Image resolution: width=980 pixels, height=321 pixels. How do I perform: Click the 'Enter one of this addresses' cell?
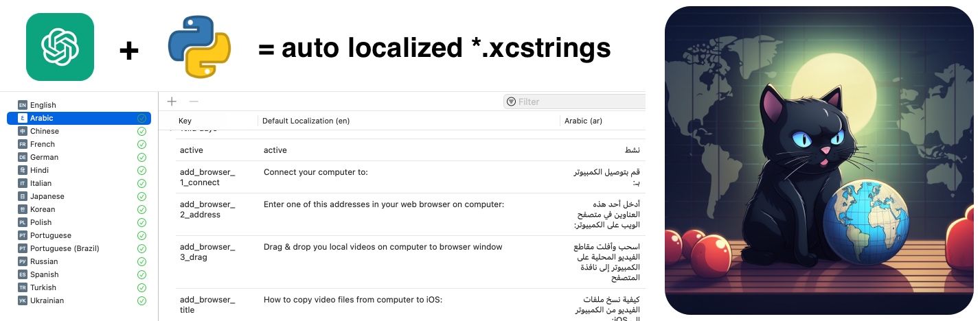coord(384,204)
